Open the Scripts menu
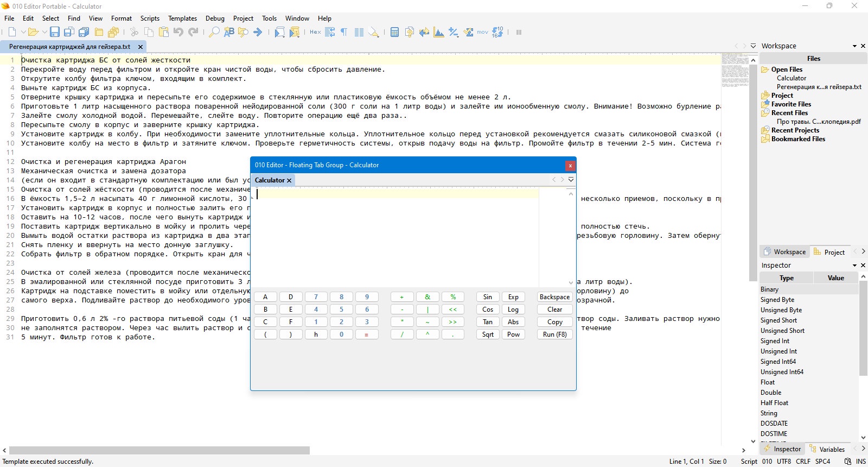Viewport: 868px width, 467px height. [x=150, y=18]
